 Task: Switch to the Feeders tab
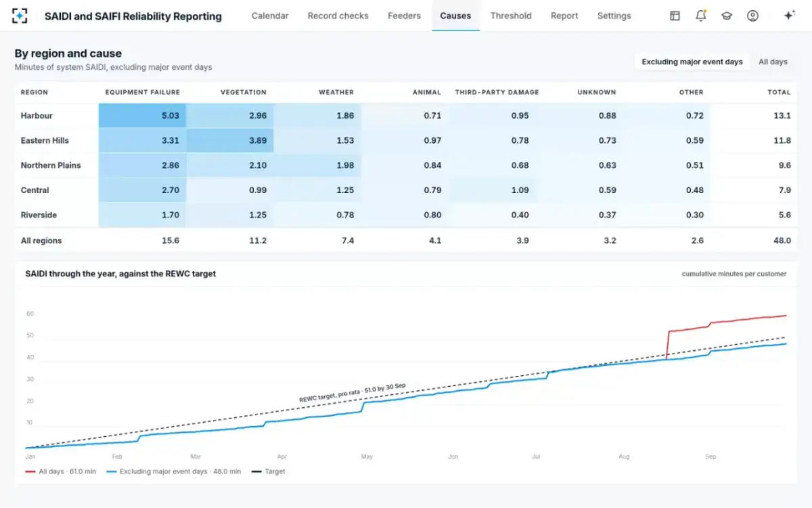tap(404, 16)
